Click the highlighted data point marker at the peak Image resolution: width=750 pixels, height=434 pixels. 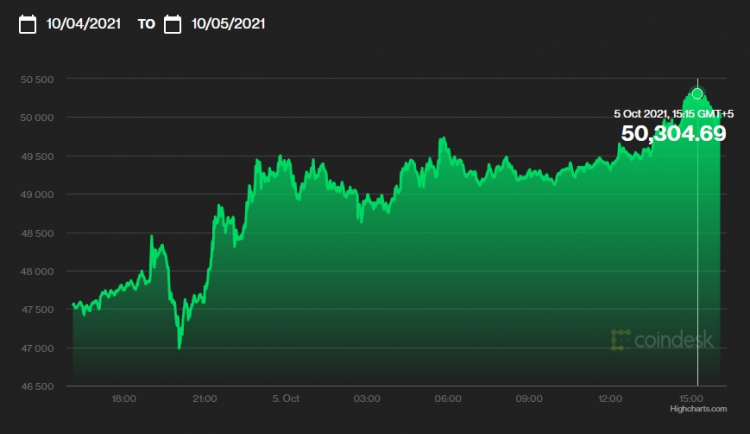point(697,94)
